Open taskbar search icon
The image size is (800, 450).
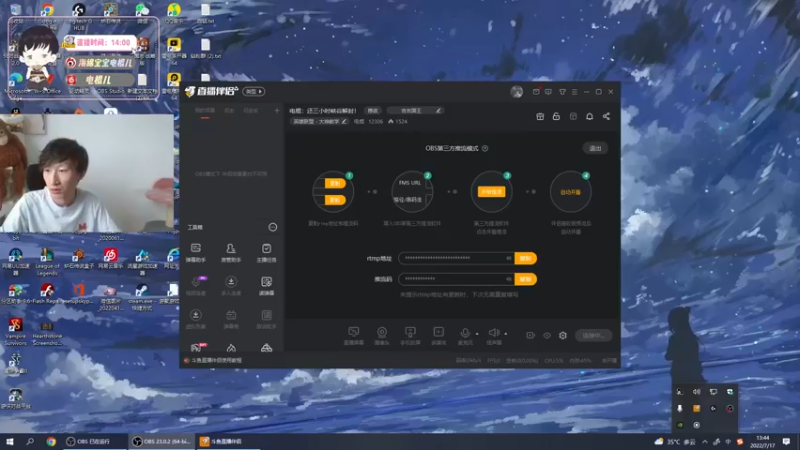tap(30, 441)
